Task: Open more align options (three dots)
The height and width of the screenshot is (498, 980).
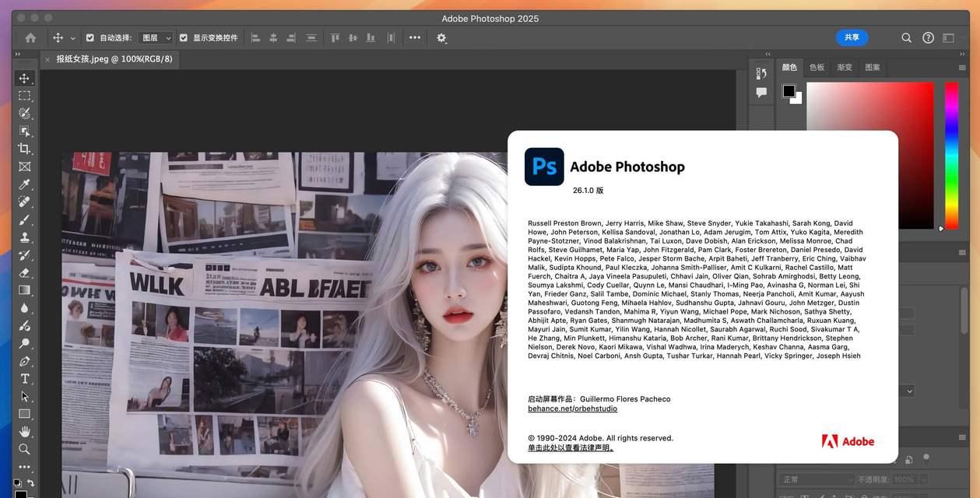Action: [x=415, y=37]
